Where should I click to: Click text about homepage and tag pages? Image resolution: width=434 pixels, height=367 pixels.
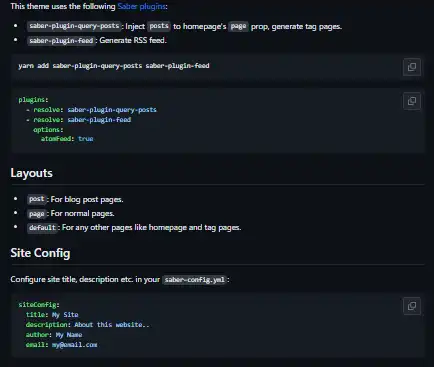coord(151,228)
